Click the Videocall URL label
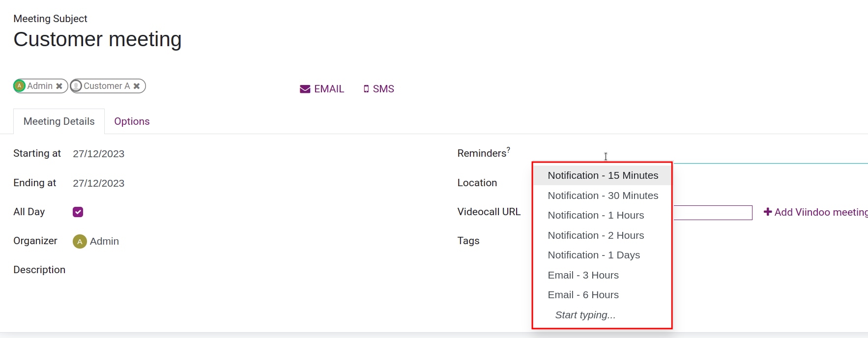Screen dimensions: 868x338 coord(489,212)
